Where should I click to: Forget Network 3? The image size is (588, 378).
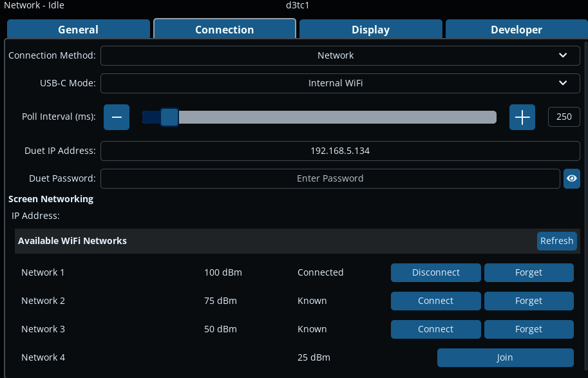pos(528,329)
